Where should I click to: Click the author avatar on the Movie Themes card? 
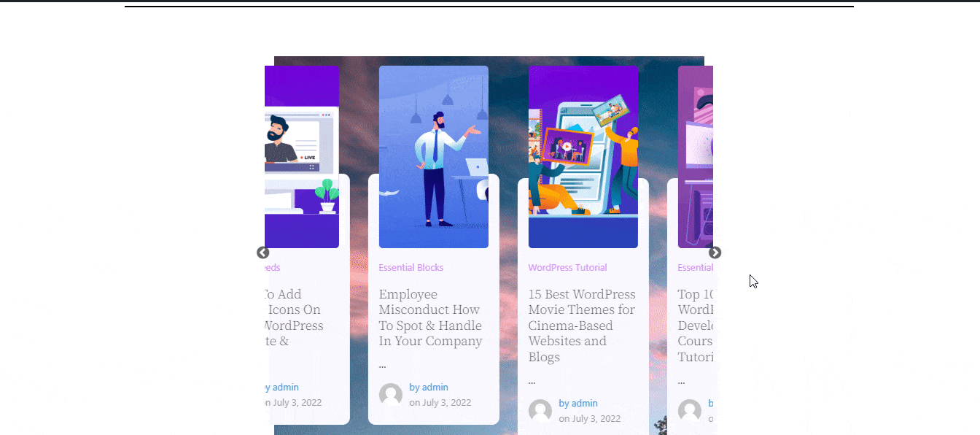[x=540, y=411]
